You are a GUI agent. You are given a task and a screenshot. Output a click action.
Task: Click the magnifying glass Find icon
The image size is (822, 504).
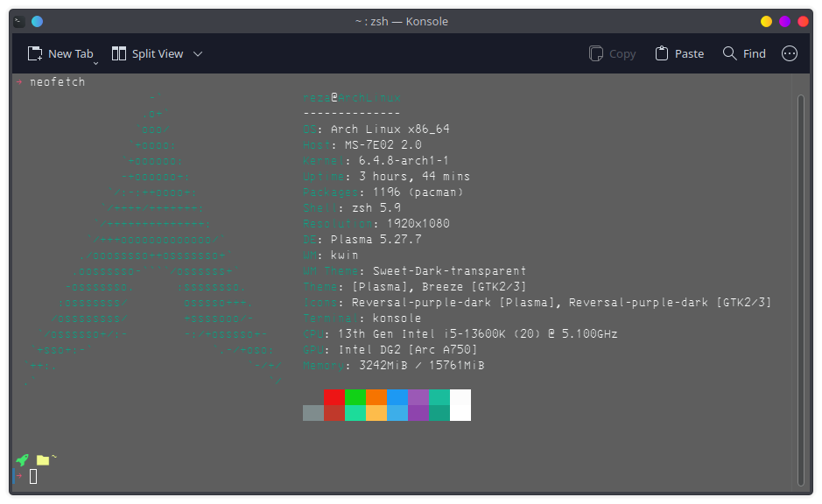[730, 53]
